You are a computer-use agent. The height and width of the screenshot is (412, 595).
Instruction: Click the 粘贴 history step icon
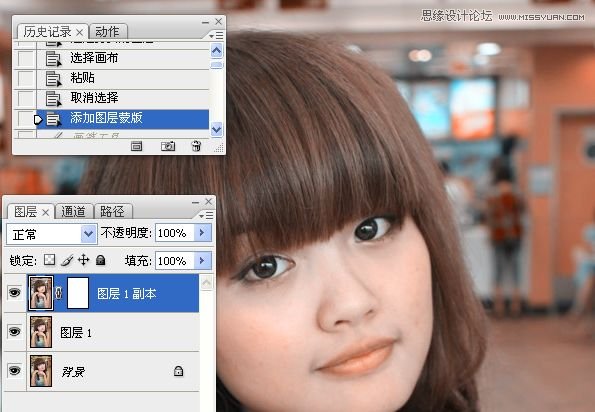click(x=53, y=79)
